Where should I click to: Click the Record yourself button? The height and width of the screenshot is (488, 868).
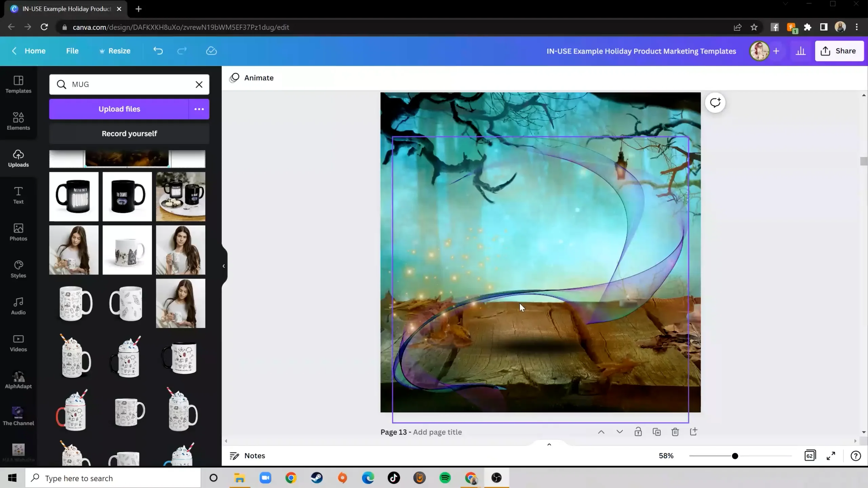coord(129,134)
